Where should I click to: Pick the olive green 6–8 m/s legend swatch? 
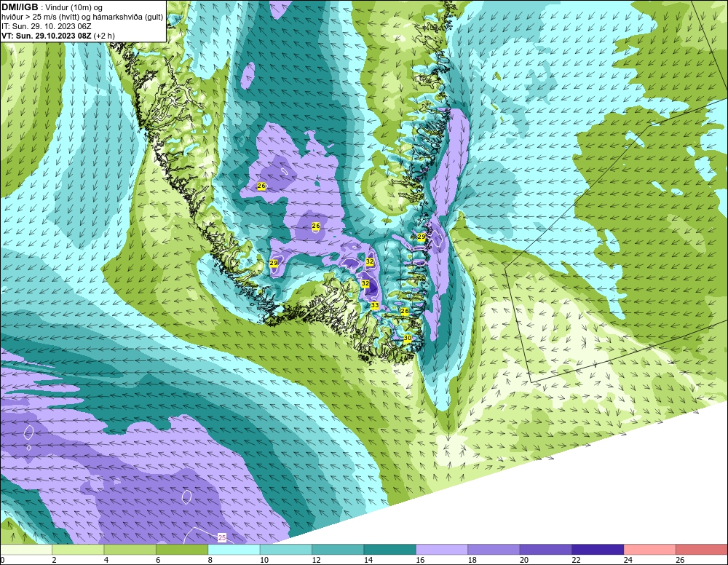(x=182, y=550)
